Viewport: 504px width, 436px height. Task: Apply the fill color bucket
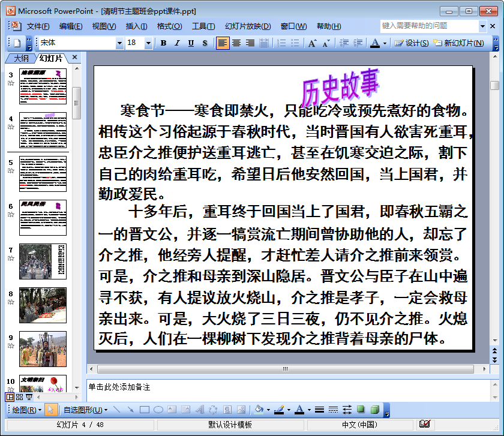[259, 410]
